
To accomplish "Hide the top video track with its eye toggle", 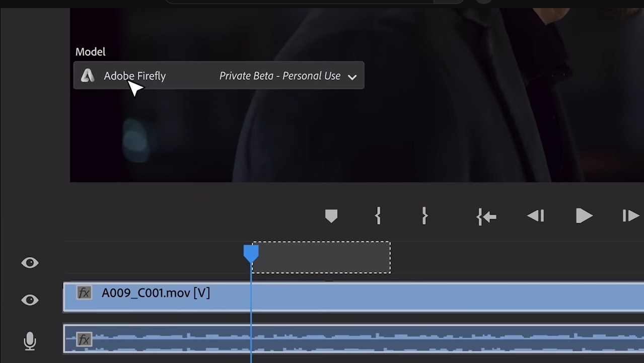I will click(30, 262).
